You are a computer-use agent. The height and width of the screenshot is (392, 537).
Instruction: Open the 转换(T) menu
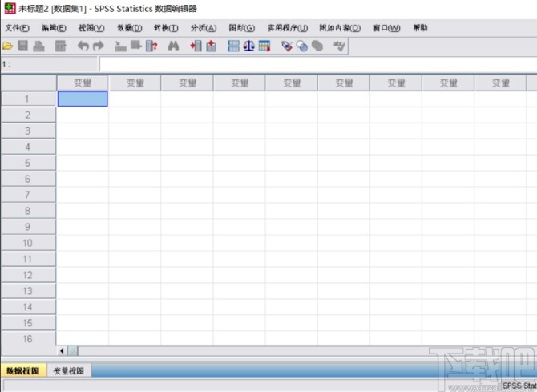click(166, 28)
